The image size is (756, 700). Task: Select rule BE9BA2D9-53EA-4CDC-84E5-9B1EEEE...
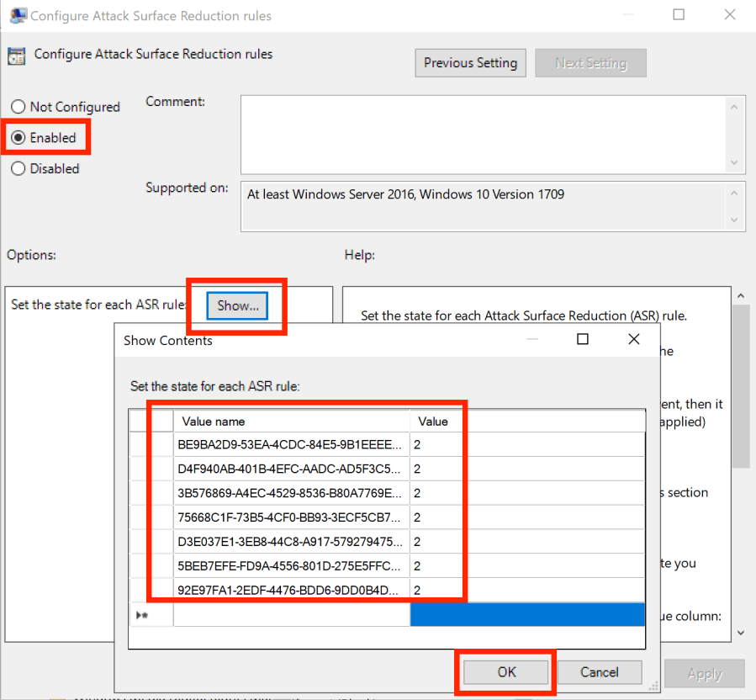pos(292,444)
